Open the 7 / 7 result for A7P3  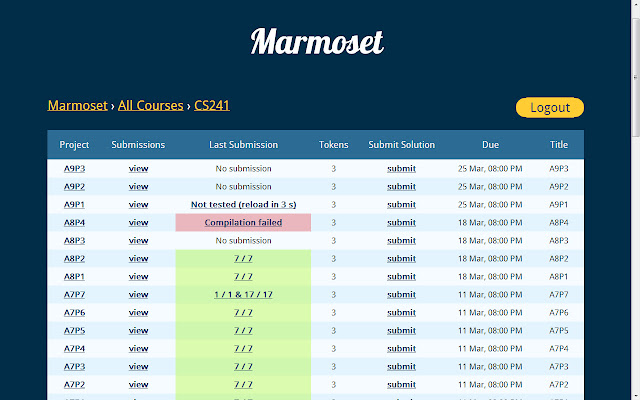(x=243, y=366)
